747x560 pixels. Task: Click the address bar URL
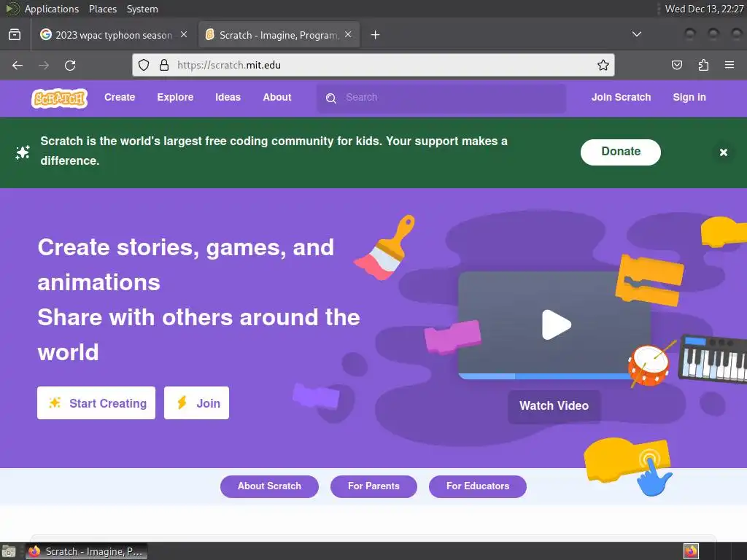(228, 65)
